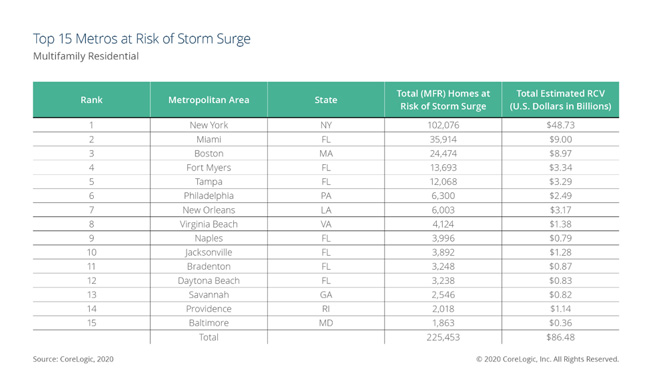Select the New York row cell
This screenshot has width=650, height=390.
(209, 125)
